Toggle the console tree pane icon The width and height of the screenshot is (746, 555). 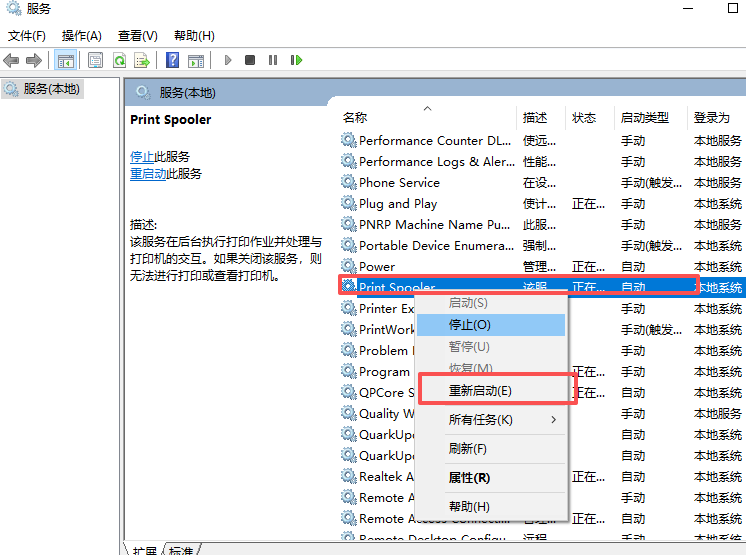[65, 60]
